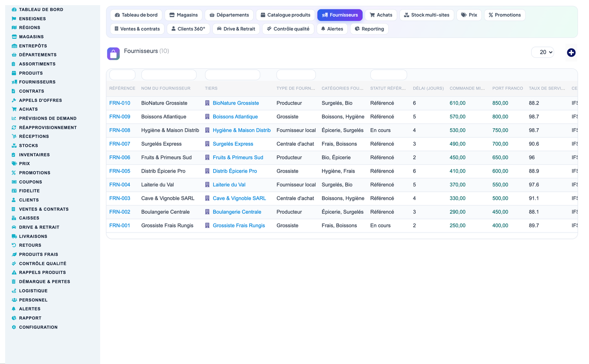Click the Enseignes flag icon in sidebar
The width and height of the screenshot is (589, 364).
[x=14, y=19]
